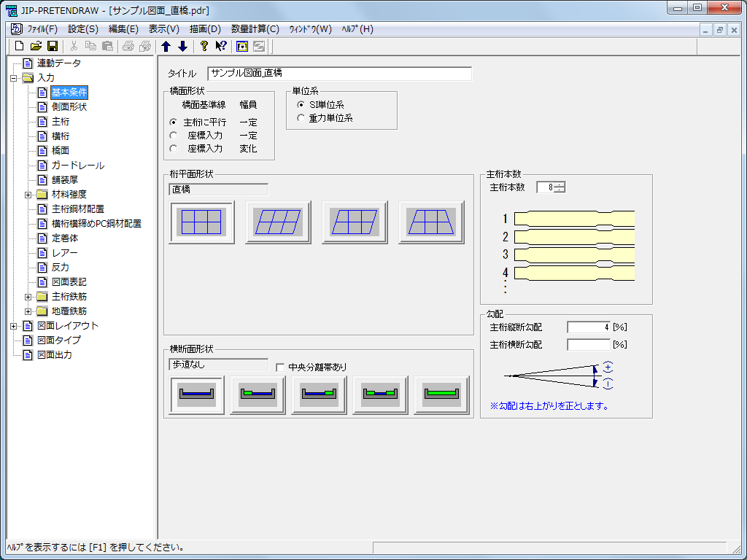Screen dimensions: 747x560
Task: Select the 座標入力 変化 radio option
Action: pos(174,148)
